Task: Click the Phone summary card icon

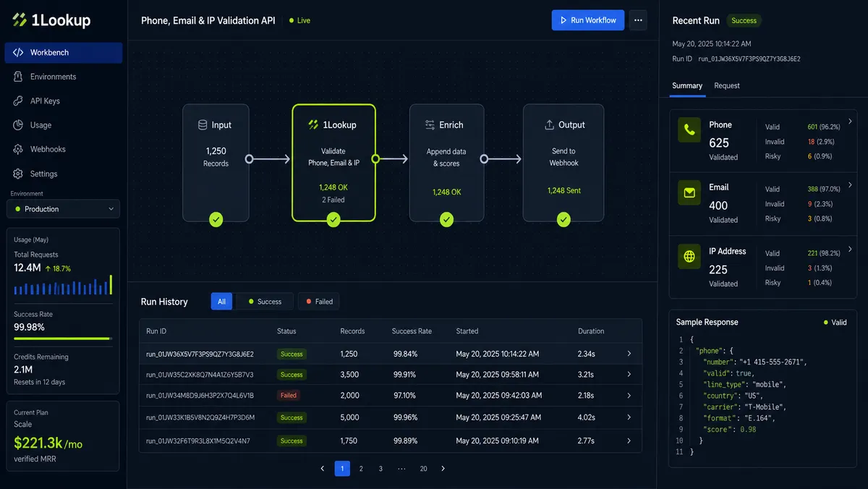Action: tap(689, 131)
